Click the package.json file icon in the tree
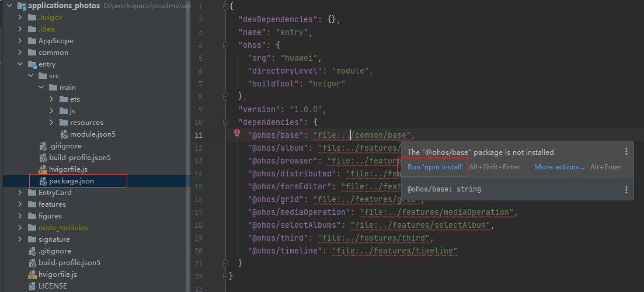 click(43, 181)
